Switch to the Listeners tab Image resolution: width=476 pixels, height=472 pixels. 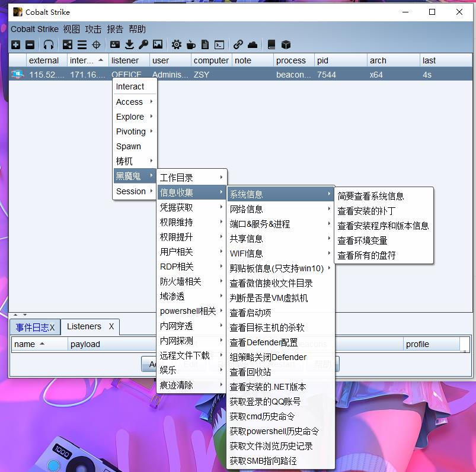pyautogui.click(x=84, y=326)
